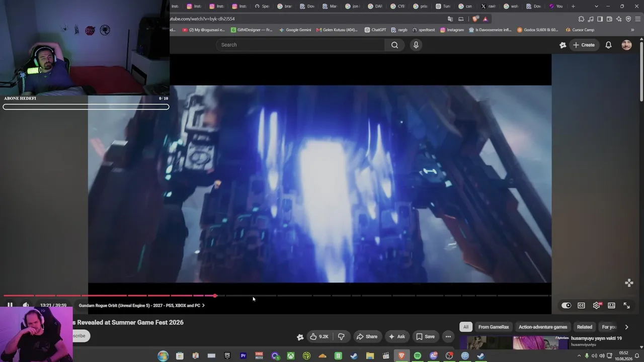Show more chips with right arrow
This screenshot has height=362, width=644.
tap(626, 327)
